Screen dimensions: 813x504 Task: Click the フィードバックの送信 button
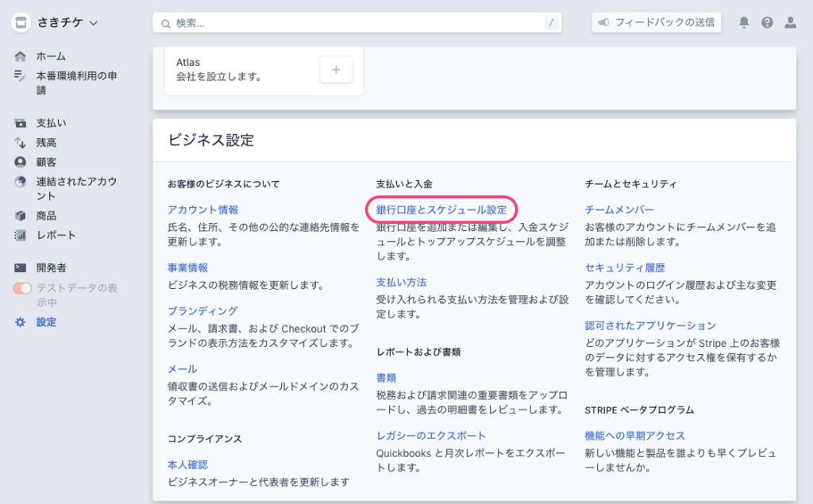[x=656, y=23]
